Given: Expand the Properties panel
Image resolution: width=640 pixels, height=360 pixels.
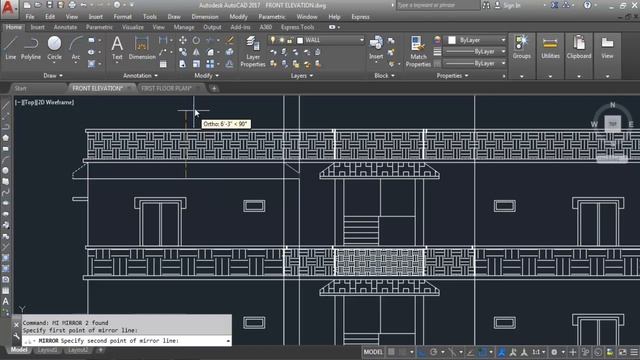Looking at the screenshot, I should (452, 76).
